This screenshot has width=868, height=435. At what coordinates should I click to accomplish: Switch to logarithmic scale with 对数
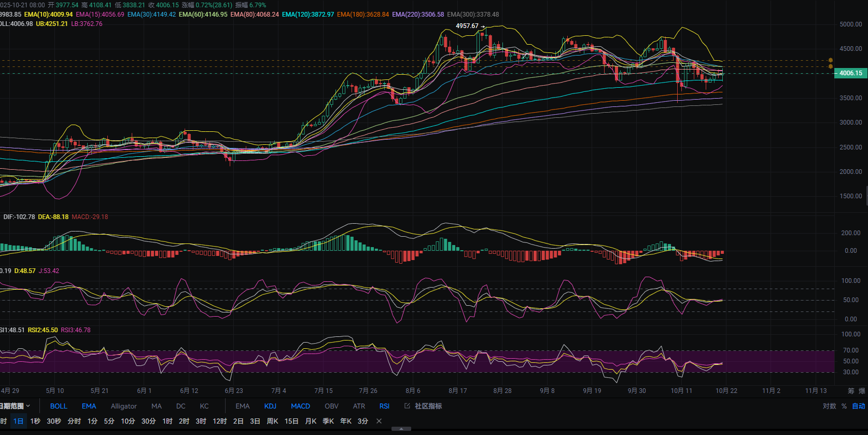pyautogui.click(x=829, y=406)
